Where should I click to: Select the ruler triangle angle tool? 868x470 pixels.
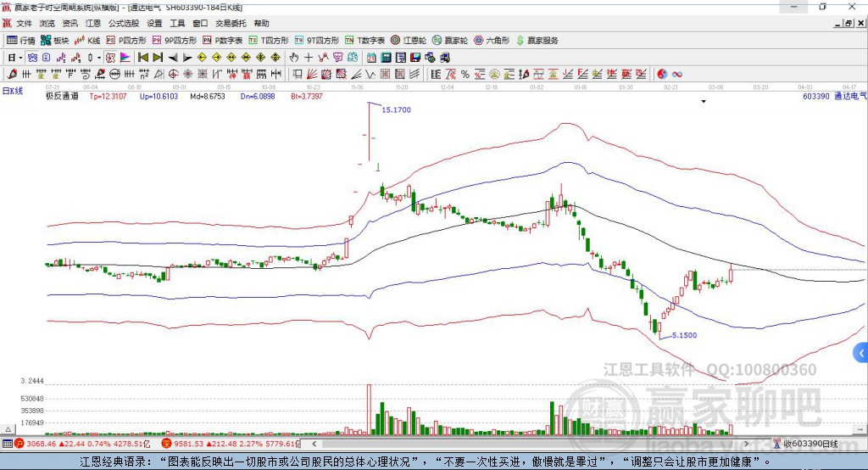[159, 75]
